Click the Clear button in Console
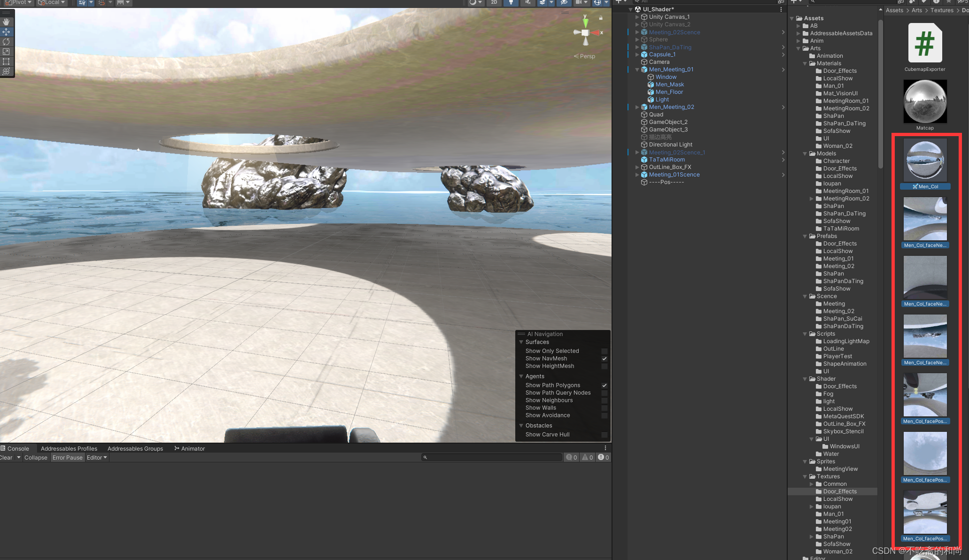The image size is (969, 560). pyautogui.click(x=7, y=457)
